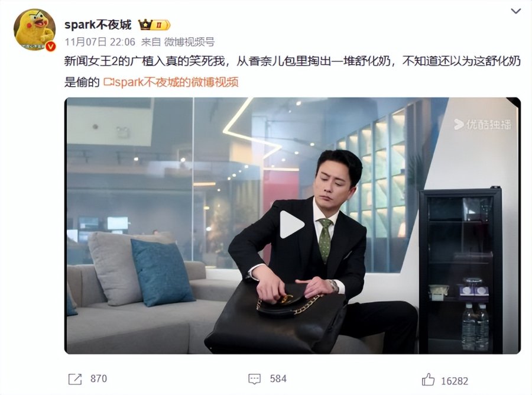Open the yellow duck profile avatar

coord(34,30)
